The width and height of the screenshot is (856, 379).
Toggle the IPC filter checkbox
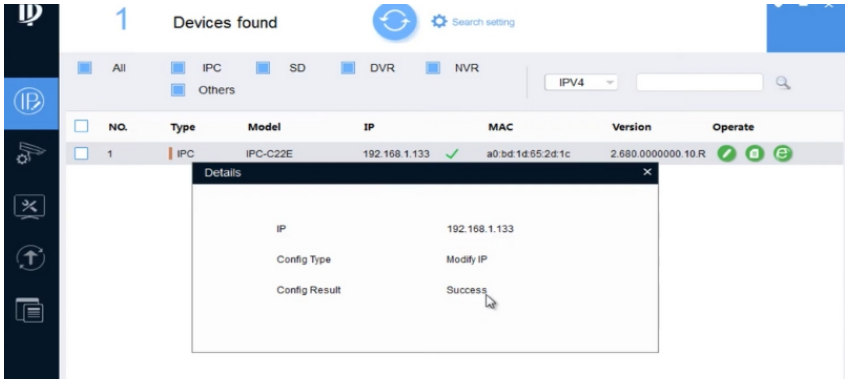point(177,68)
